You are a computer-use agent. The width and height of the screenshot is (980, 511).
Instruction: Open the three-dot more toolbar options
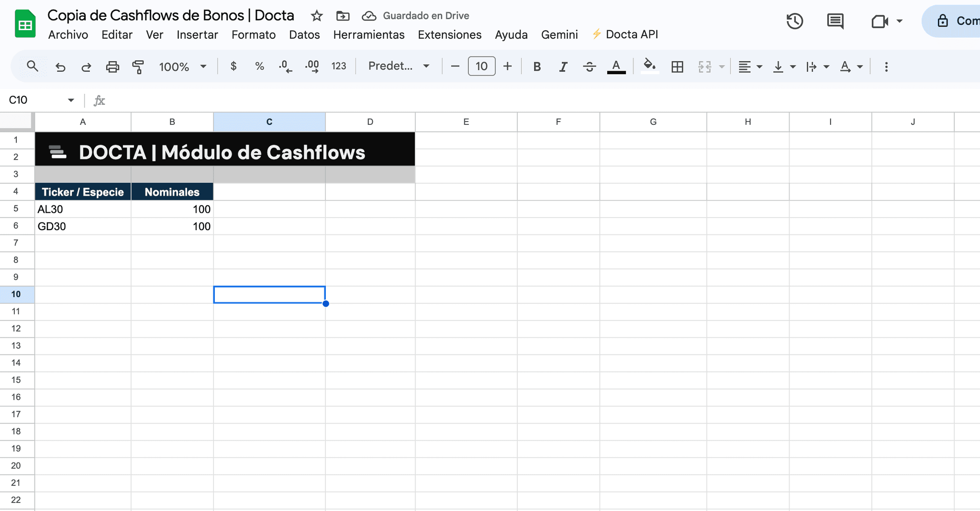point(886,67)
